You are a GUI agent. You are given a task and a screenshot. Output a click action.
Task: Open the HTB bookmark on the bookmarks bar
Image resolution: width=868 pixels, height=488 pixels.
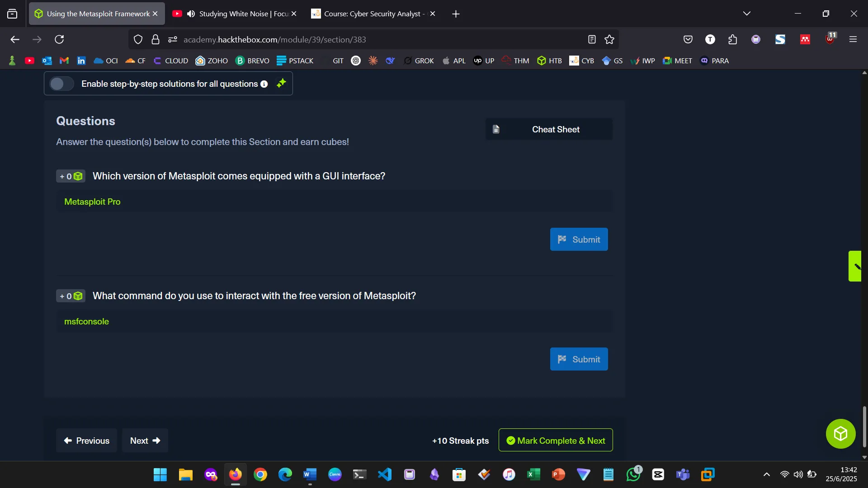coord(549,60)
